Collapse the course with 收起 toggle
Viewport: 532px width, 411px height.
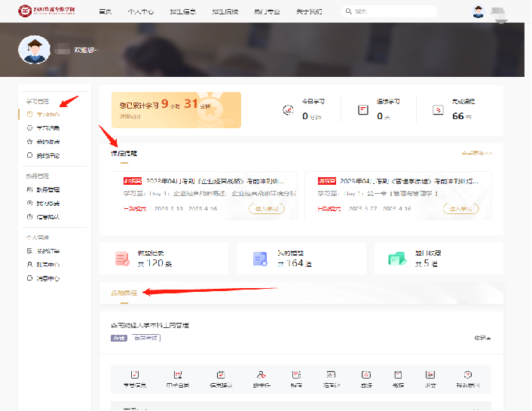point(482,338)
